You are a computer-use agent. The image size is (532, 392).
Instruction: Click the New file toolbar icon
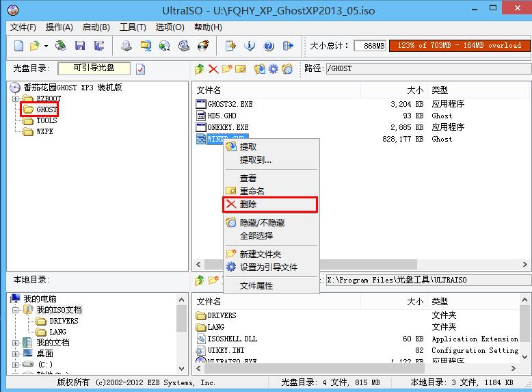coord(19,46)
